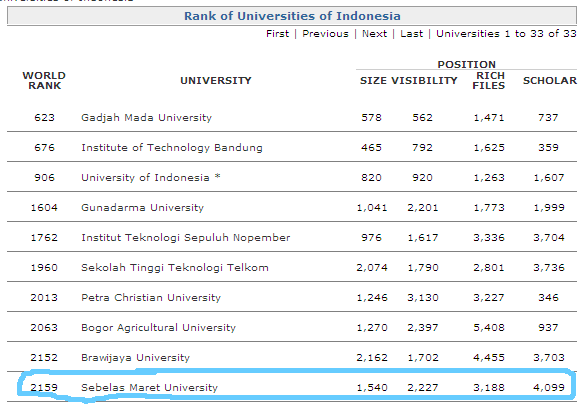
Task: Select world rank 2152 cell
Action: [44, 358]
